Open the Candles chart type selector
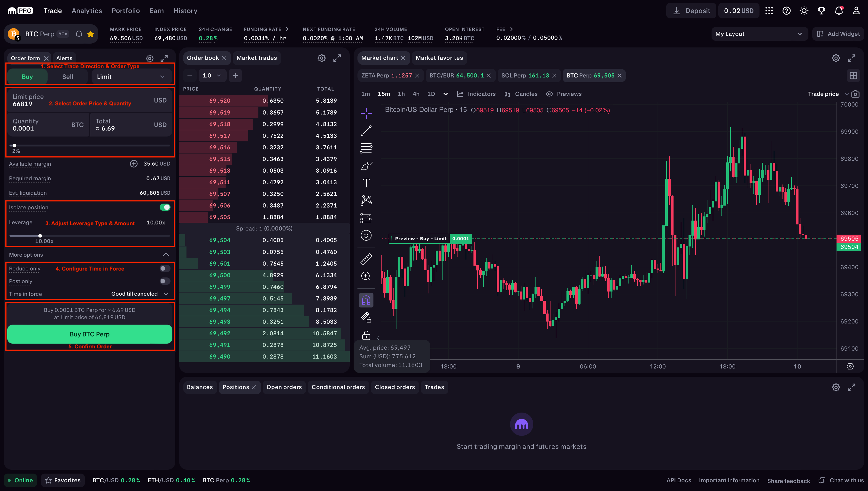 [521, 94]
